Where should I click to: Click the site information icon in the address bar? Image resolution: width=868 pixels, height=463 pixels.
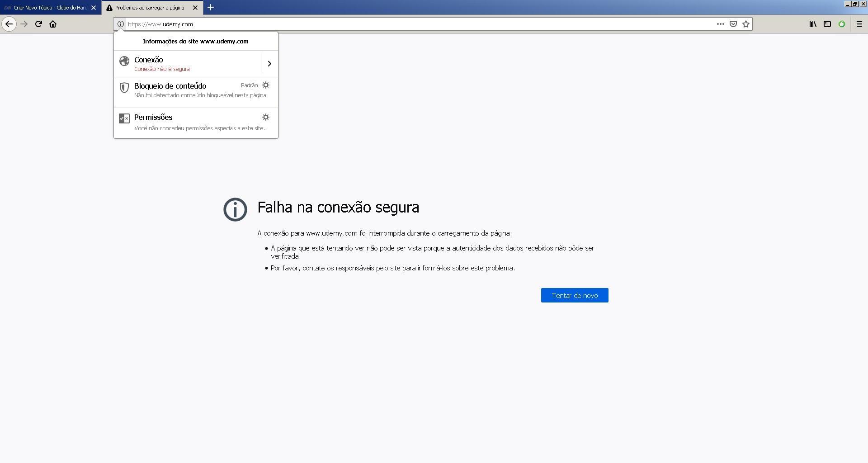point(121,24)
